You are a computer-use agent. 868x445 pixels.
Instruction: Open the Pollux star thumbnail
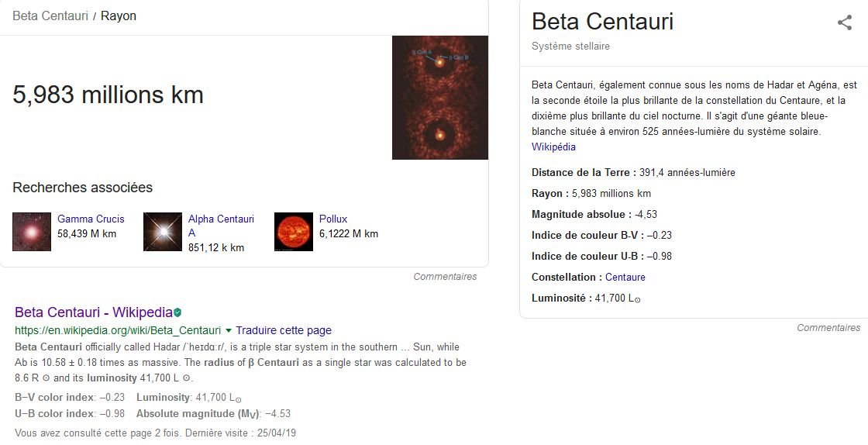(x=294, y=232)
